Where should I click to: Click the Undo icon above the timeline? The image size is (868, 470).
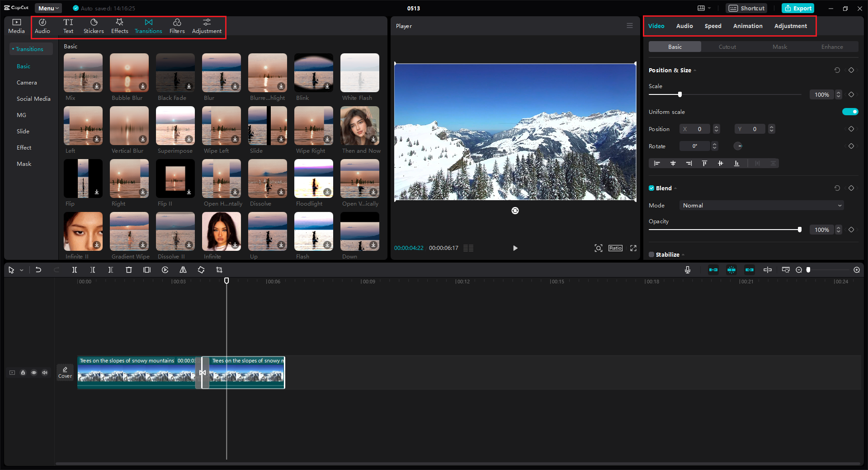(x=38, y=270)
